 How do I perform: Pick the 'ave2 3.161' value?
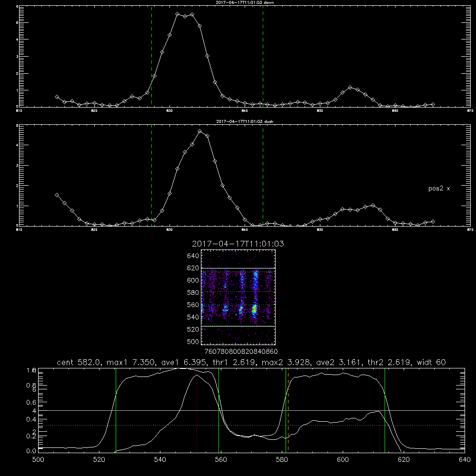pos(339,362)
